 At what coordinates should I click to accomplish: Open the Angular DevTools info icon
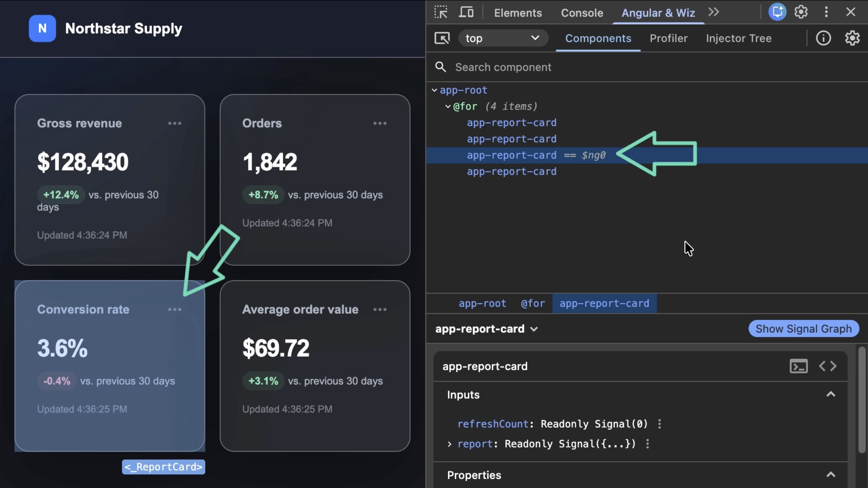[823, 38]
